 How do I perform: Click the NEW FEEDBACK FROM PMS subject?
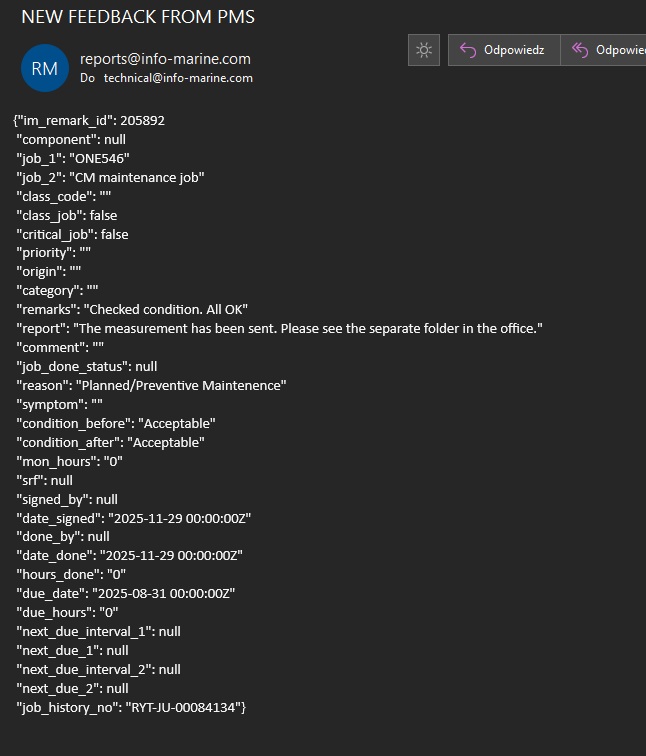[x=138, y=17]
